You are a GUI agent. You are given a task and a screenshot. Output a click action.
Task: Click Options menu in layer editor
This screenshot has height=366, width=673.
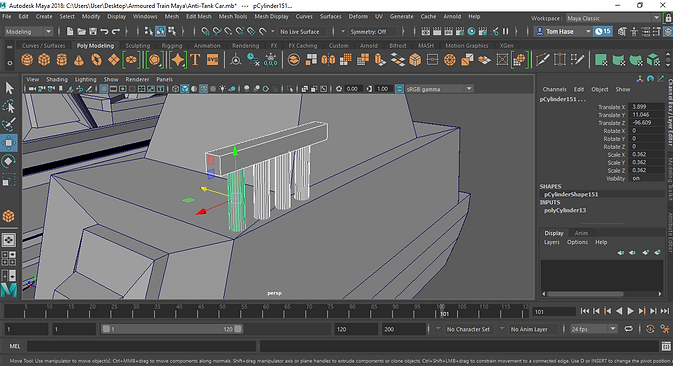pyautogui.click(x=577, y=242)
